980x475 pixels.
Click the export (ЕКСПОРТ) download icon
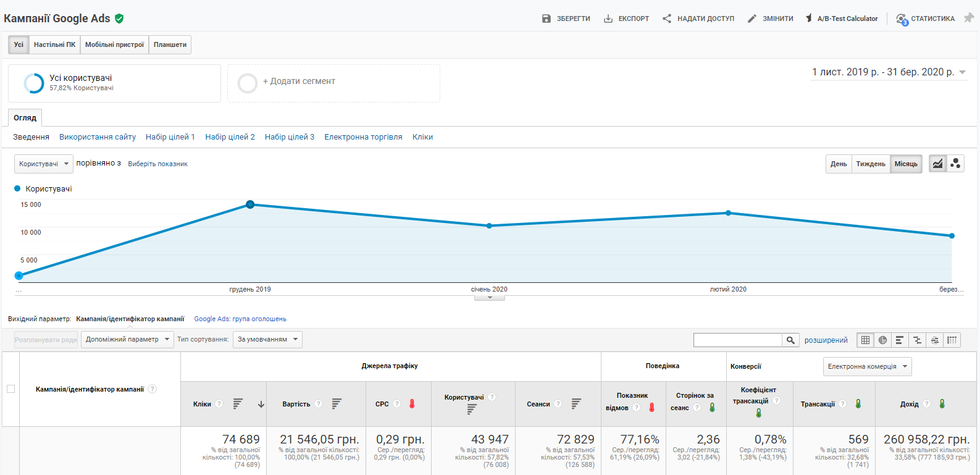coord(608,19)
